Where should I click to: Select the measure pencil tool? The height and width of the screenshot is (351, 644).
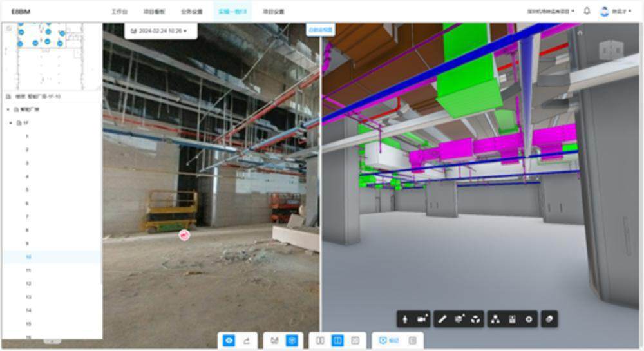(x=442, y=319)
